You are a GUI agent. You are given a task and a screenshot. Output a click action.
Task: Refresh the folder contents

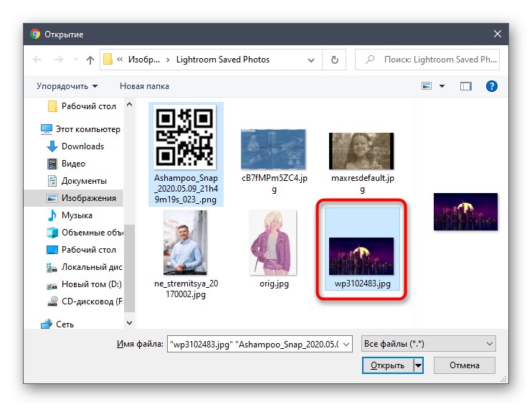[x=334, y=60]
